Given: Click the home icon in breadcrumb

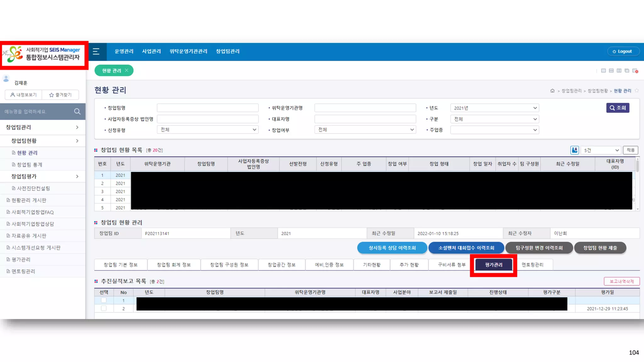Looking at the screenshot, I should [x=552, y=91].
